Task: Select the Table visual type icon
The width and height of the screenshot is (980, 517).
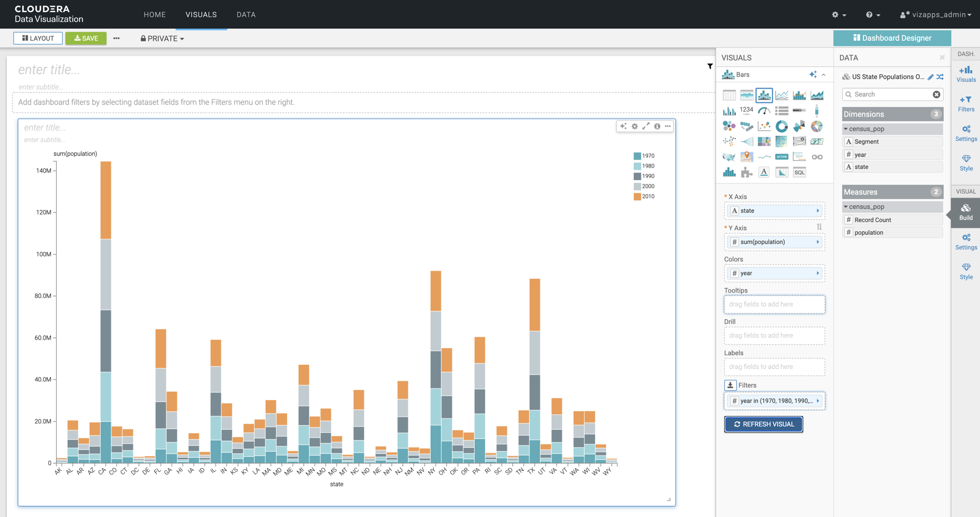Action: (x=729, y=95)
